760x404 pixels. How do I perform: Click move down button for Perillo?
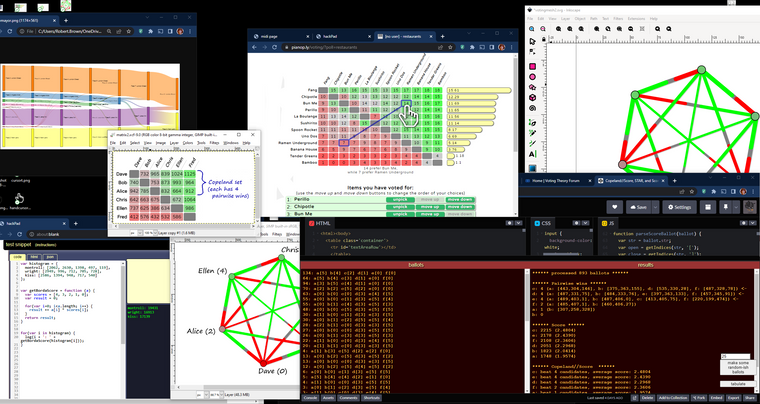459,200
